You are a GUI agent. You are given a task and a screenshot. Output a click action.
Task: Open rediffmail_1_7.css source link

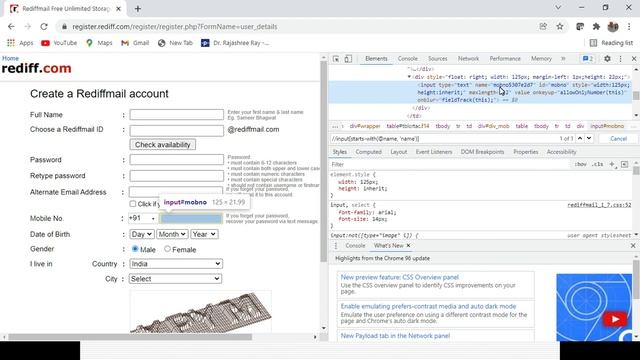click(x=599, y=205)
